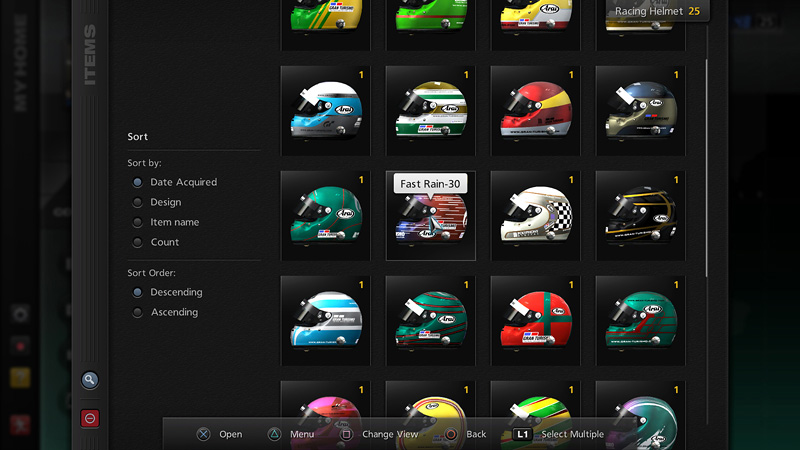
Task: Click the red minus icon
Action: pos(90,419)
